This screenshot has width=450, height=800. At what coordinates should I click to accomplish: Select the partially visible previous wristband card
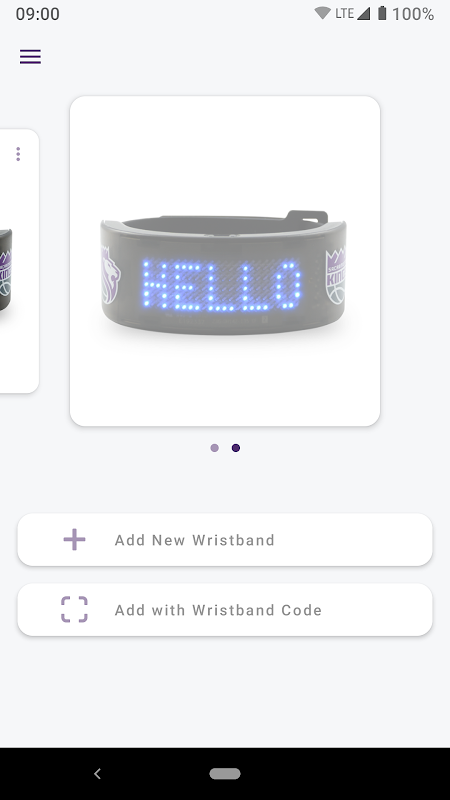click(19, 261)
